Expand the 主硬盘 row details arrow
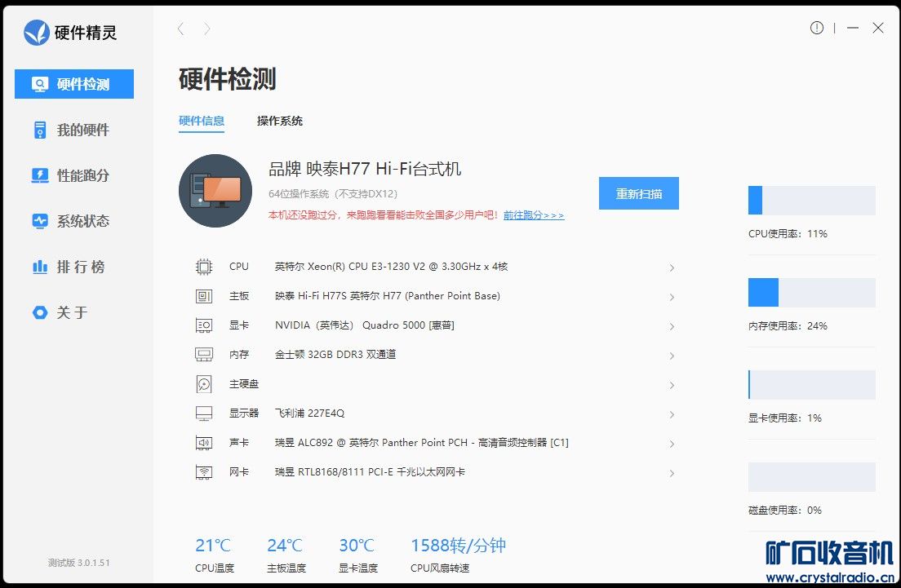 (x=672, y=385)
